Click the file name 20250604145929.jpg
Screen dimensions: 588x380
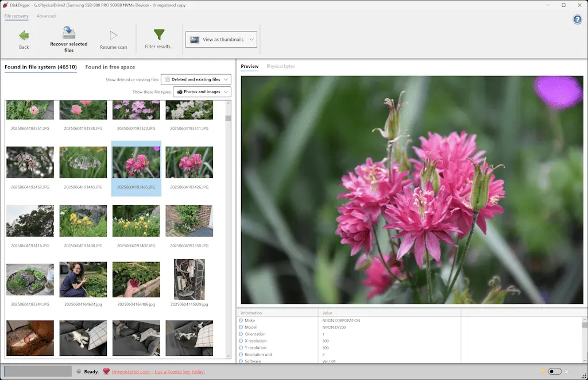[x=189, y=304]
